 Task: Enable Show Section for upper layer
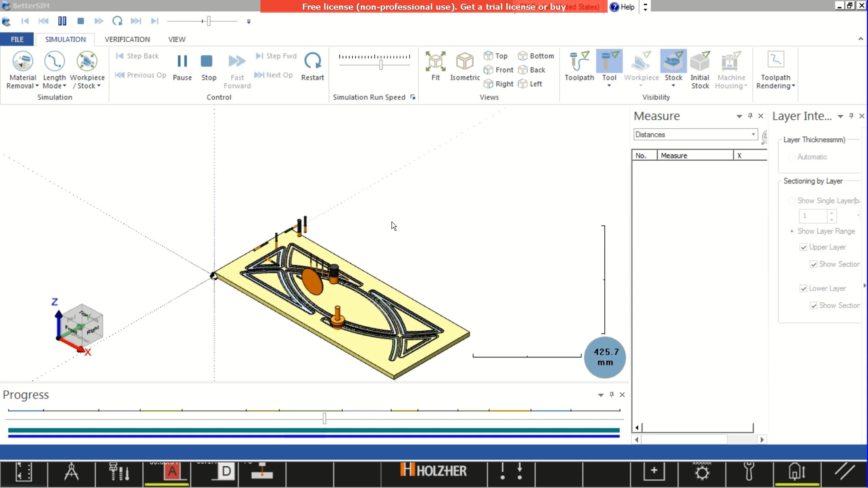(814, 264)
